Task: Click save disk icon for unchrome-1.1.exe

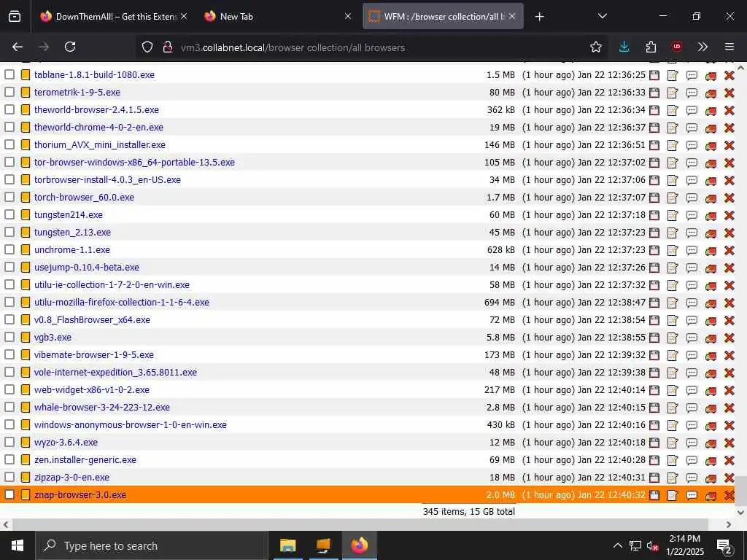Action: (x=654, y=251)
